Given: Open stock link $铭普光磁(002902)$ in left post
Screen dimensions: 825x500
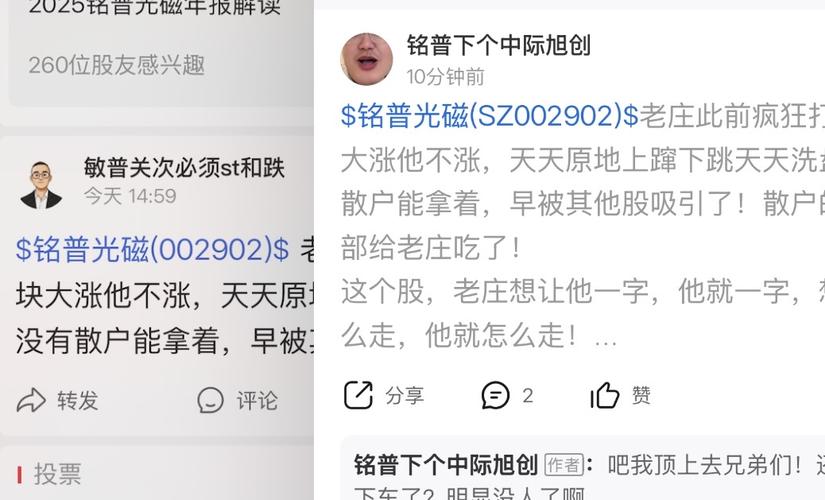Looking at the screenshot, I should tap(153, 249).
